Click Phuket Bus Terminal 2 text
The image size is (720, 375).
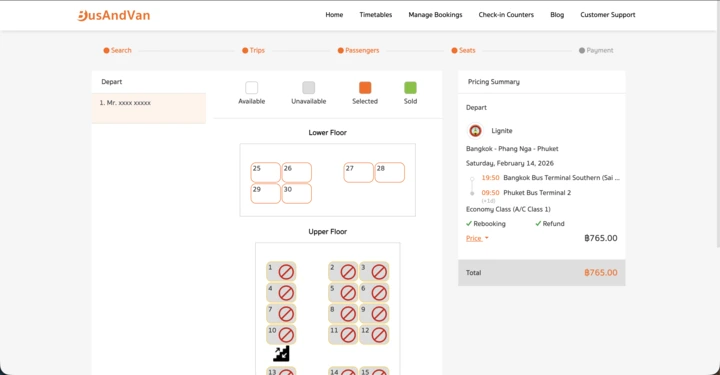(537, 193)
